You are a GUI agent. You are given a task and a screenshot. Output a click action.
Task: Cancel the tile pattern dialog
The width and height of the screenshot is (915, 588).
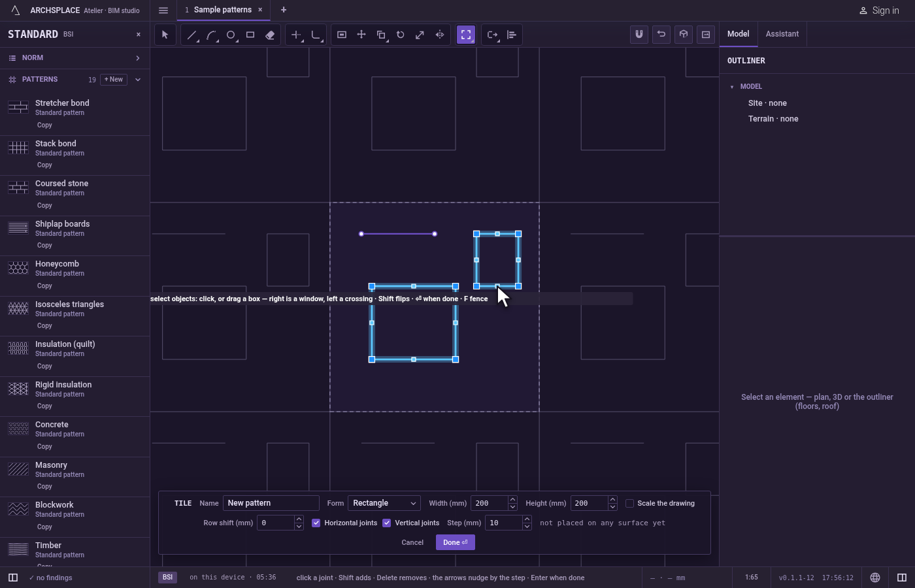(x=412, y=542)
